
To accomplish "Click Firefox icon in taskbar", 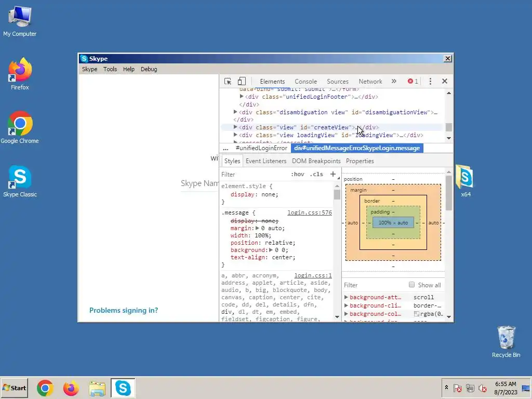I will coord(71,388).
